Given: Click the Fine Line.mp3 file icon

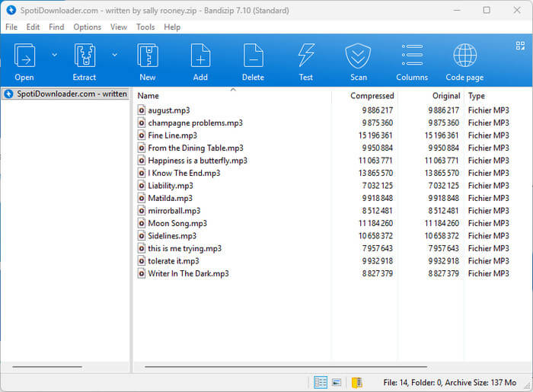Looking at the screenshot, I should (142, 135).
